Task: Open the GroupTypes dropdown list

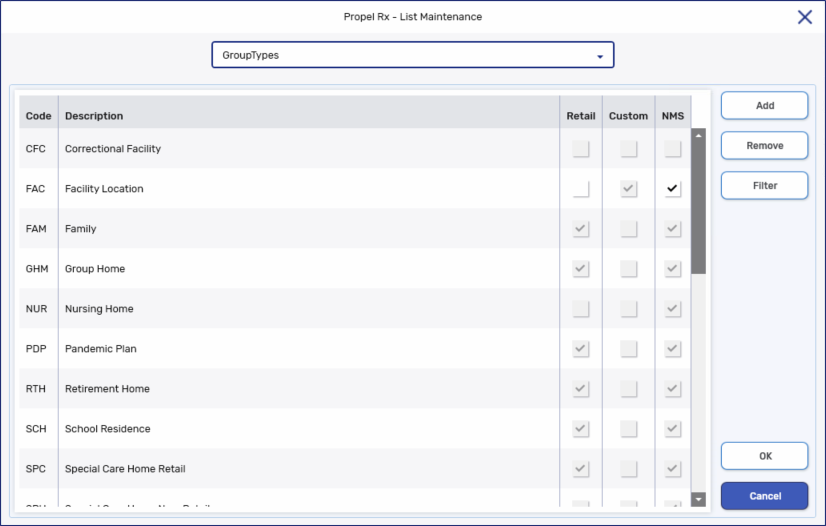Action: pyautogui.click(x=412, y=55)
